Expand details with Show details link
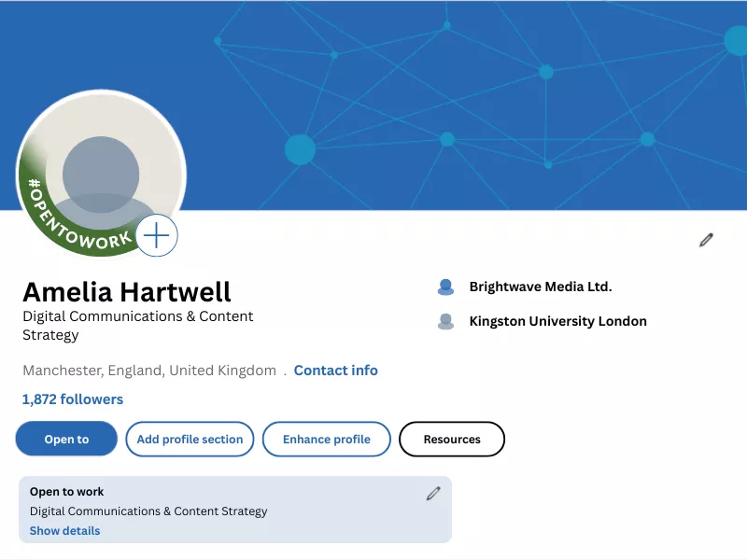Viewport: 747px width, 560px height. pos(63,530)
